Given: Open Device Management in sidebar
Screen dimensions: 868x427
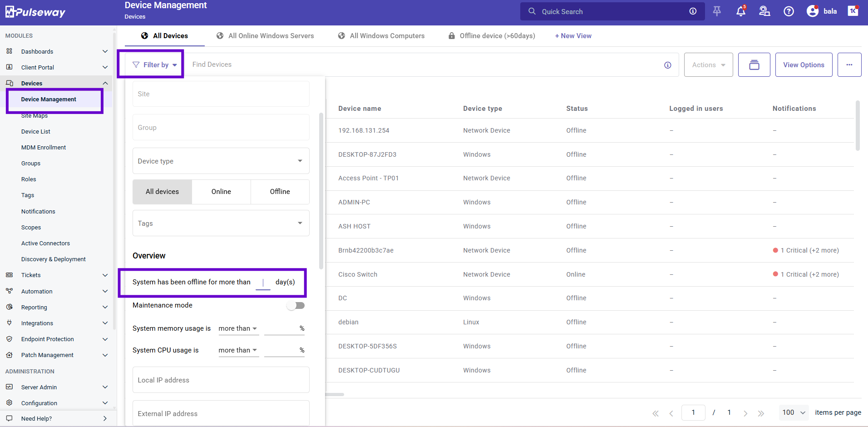Looking at the screenshot, I should click(49, 99).
